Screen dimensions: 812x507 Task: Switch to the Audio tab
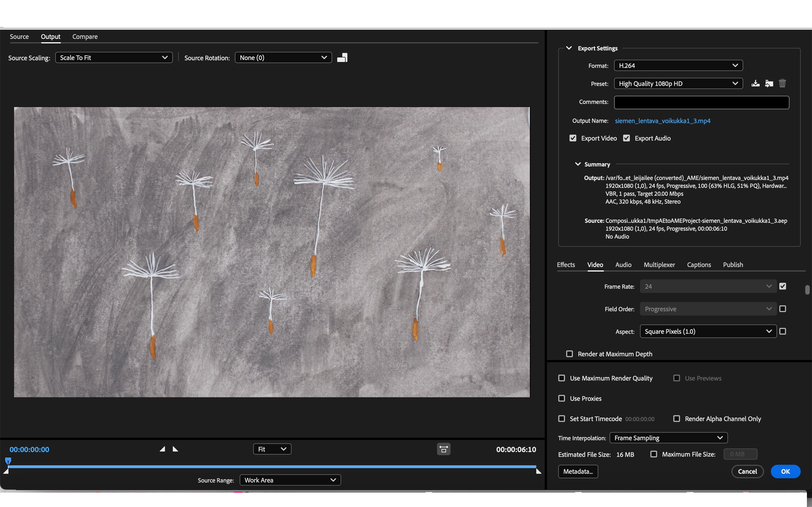(x=623, y=264)
